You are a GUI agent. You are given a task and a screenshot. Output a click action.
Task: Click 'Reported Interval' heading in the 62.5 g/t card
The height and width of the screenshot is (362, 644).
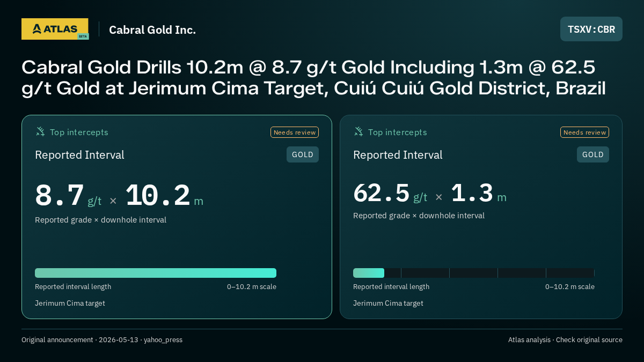pyautogui.click(x=398, y=155)
